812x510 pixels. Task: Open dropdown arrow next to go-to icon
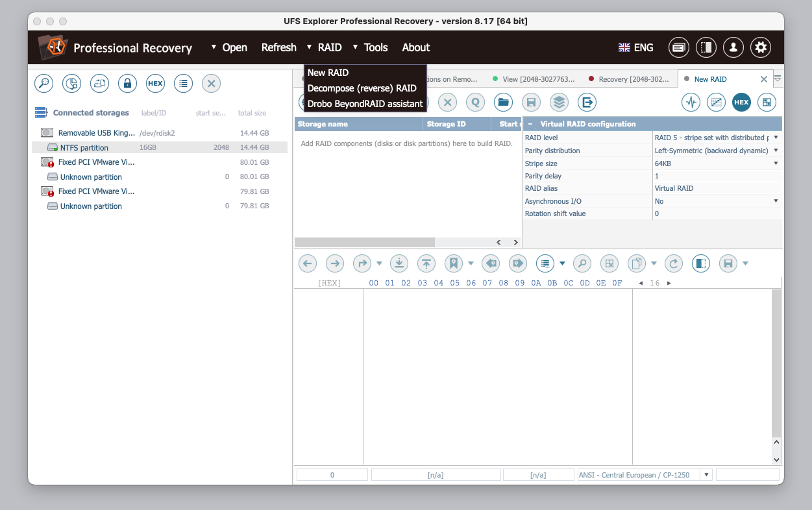(379, 263)
